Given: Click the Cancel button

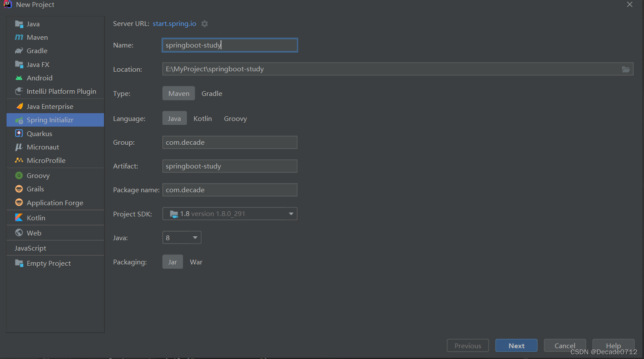Looking at the screenshot, I should pos(565,346).
